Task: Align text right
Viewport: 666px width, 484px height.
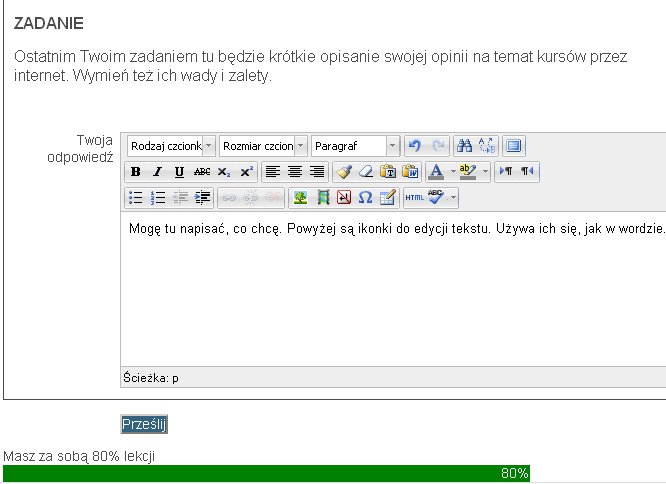Action: [317, 172]
